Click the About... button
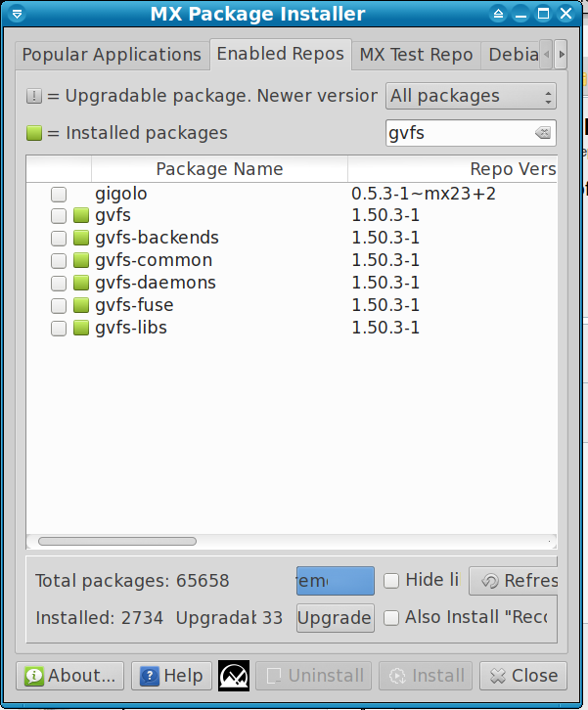This screenshot has height=710, width=588. coord(69,676)
